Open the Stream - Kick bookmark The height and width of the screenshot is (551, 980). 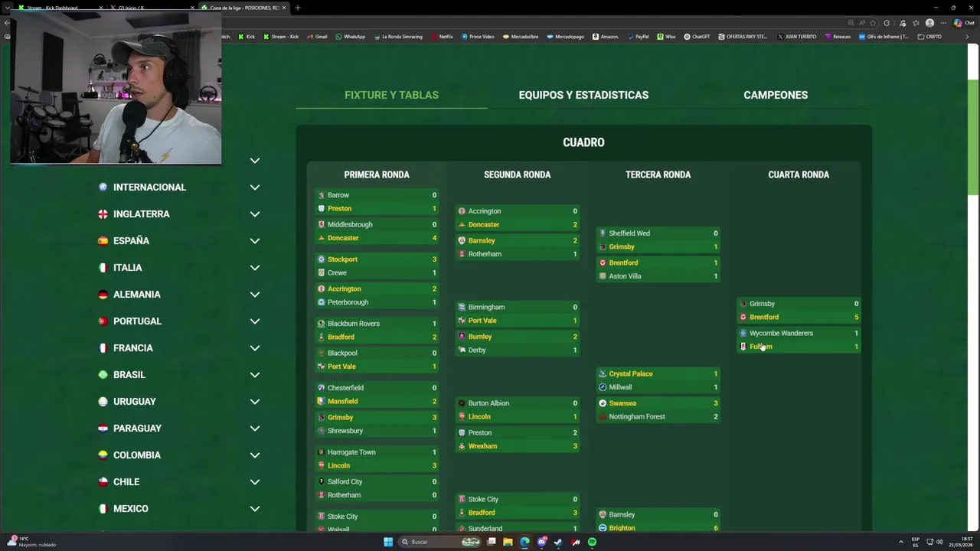(x=281, y=37)
